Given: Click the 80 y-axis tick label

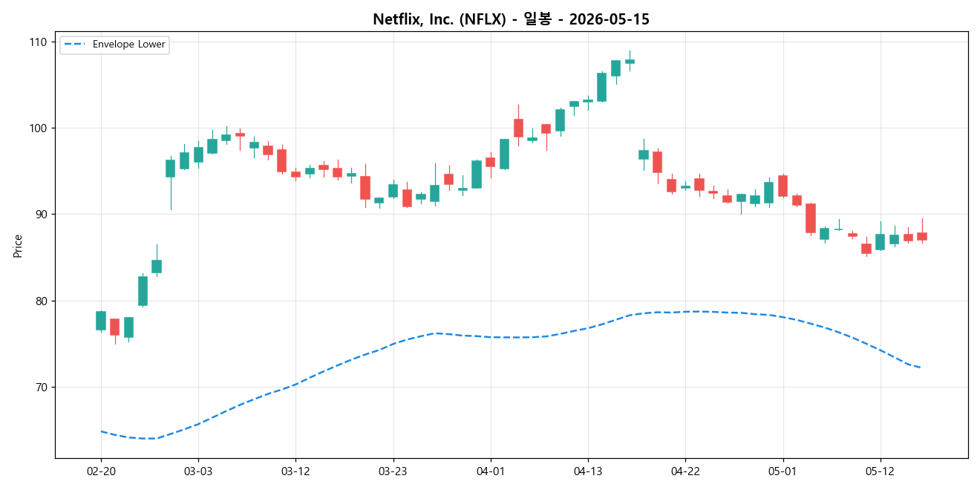Looking at the screenshot, I should 41,301.
